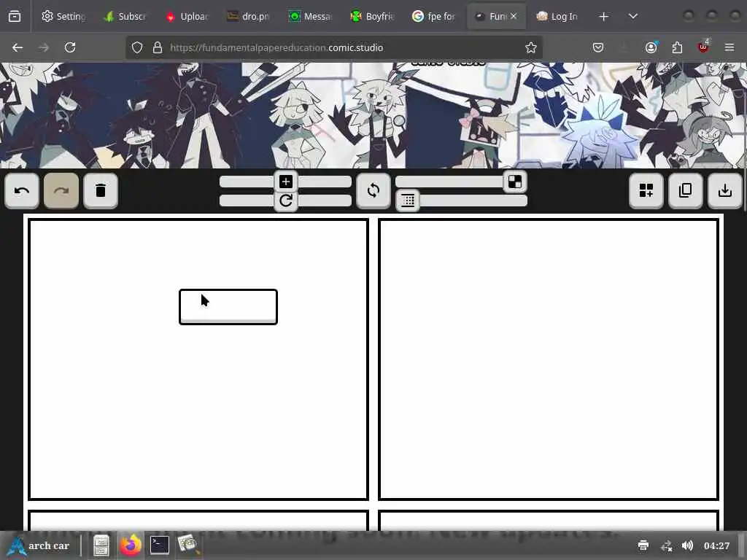Switch to the Log In tab
This screenshot has width=747, height=560.
click(x=558, y=16)
